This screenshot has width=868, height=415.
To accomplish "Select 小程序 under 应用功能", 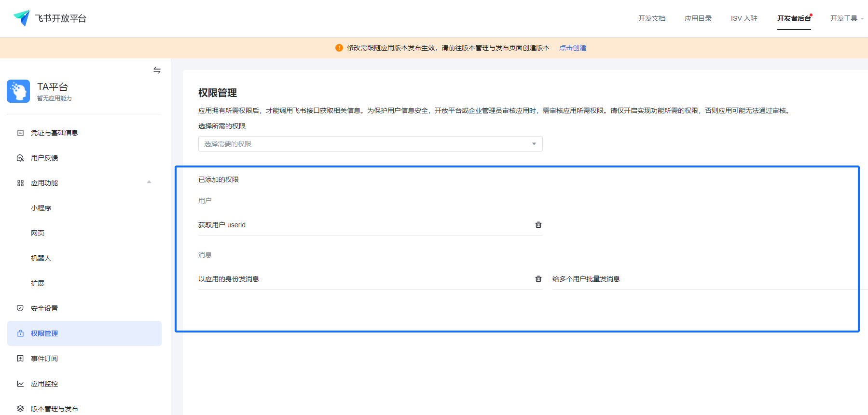I will click(x=41, y=208).
